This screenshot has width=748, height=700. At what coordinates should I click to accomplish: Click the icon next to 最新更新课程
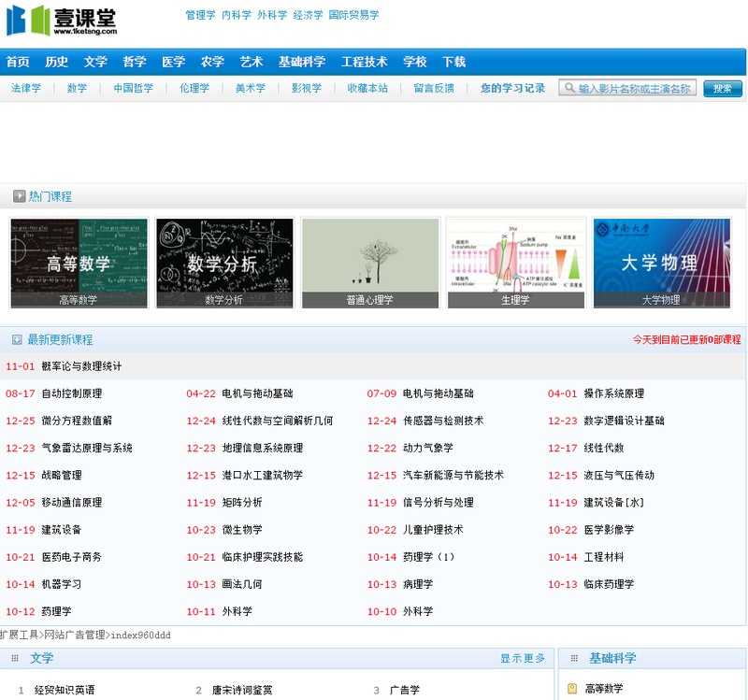point(17,339)
